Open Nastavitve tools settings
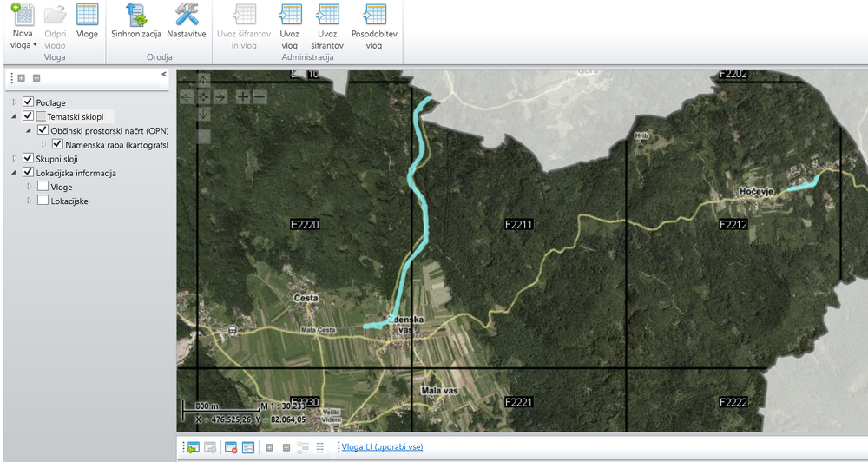The height and width of the screenshot is (462, 868). tap(186, 15)
